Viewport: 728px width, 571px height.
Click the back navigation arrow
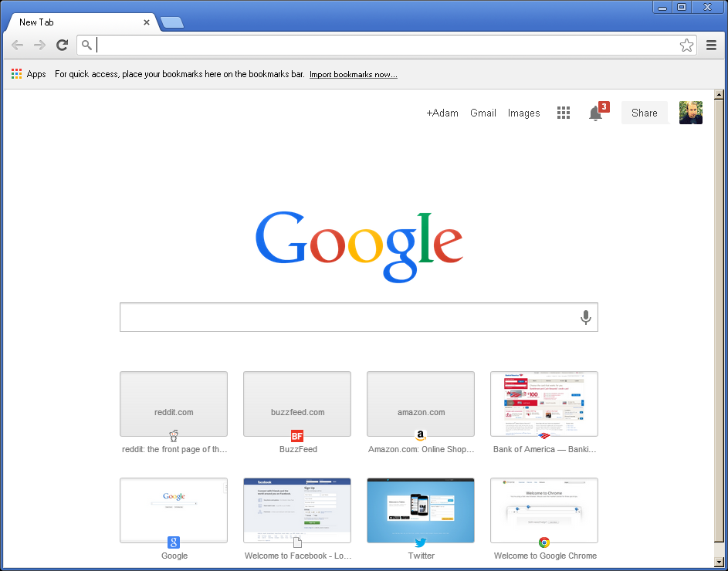17,45
